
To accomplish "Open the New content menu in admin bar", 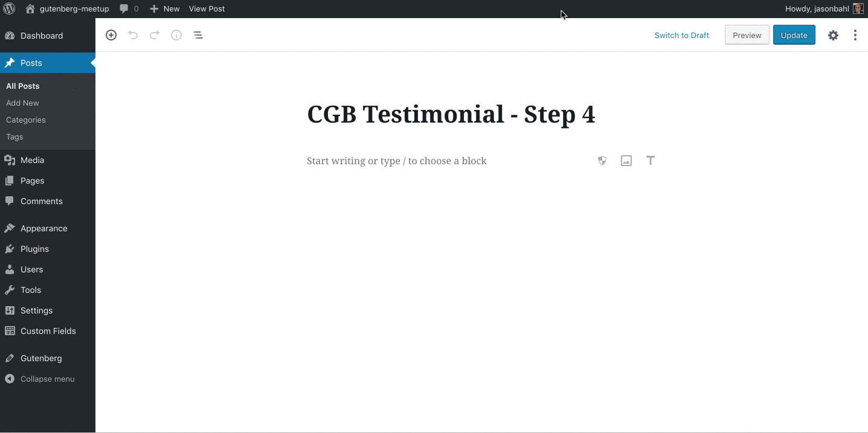I will [x=165, y=8].
